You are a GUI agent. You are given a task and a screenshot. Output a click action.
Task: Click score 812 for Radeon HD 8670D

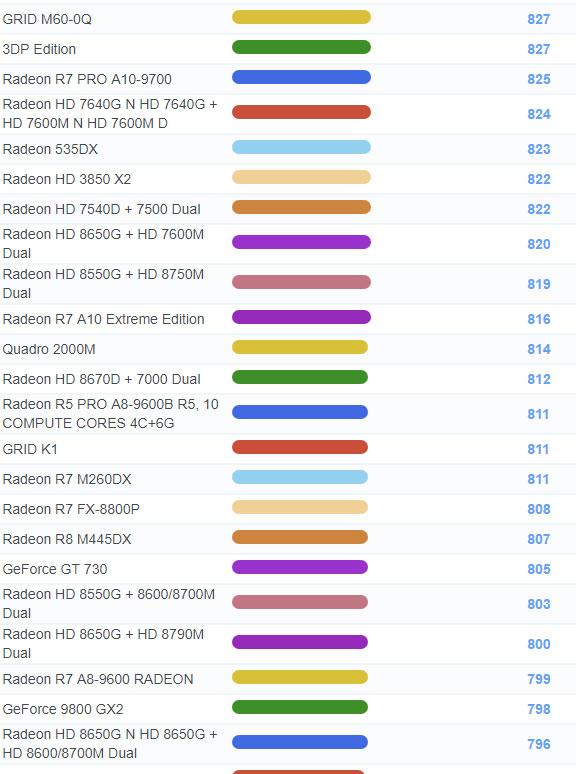[538, 380]
